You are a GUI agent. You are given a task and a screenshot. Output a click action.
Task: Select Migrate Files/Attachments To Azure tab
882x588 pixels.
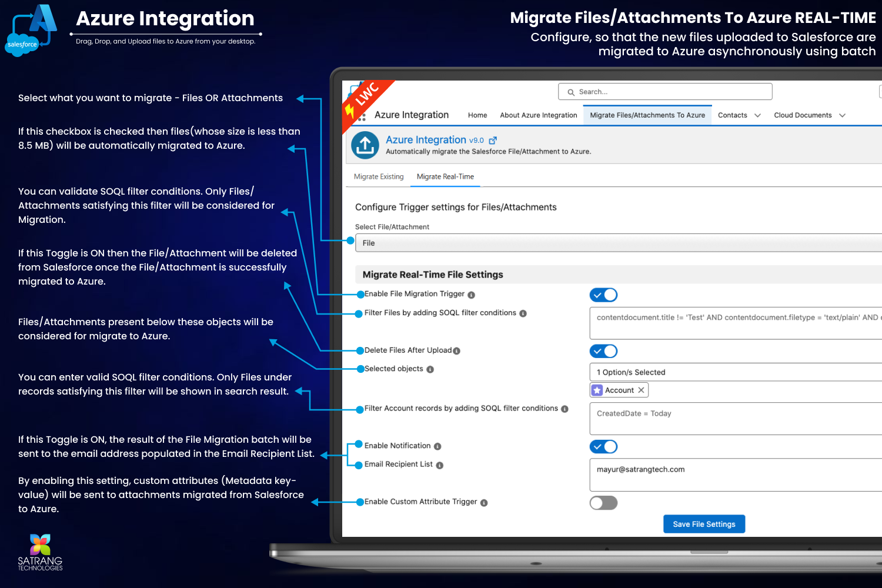pyautogui.click(x=647, y=115)
